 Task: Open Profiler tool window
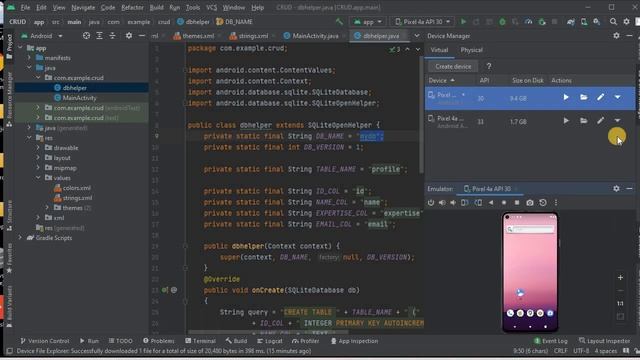point(306,341)
